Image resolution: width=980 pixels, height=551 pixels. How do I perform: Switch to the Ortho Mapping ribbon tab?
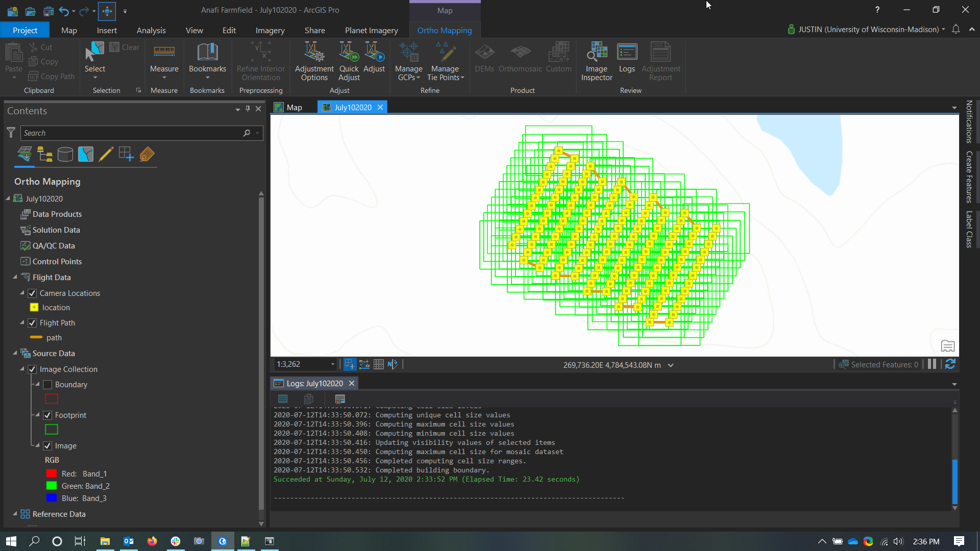pos(445,30)
